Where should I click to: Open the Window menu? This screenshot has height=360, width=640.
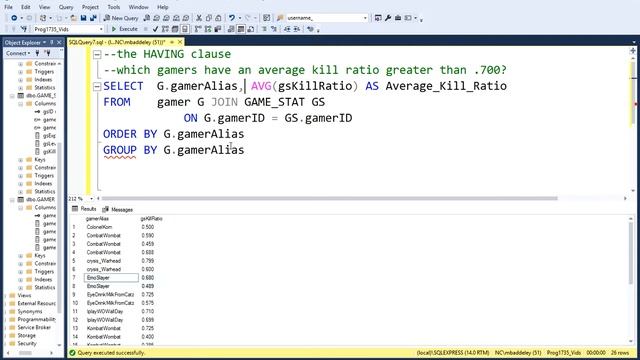[138, 7]
